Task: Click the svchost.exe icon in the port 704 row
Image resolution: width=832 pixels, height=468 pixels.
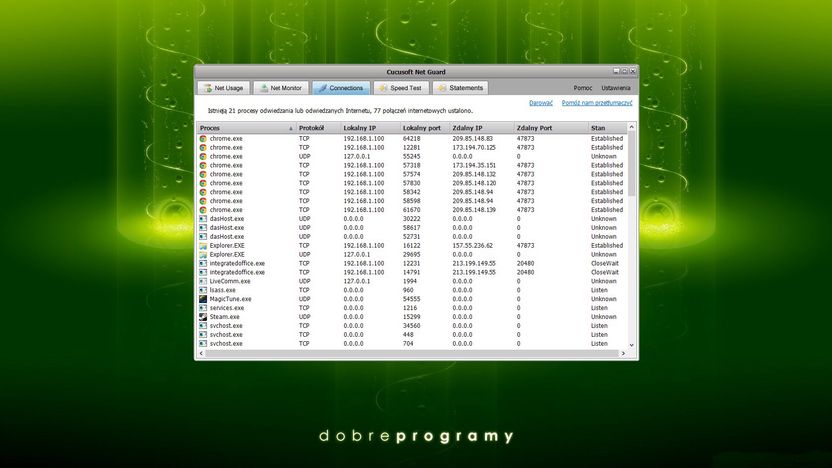Action: 203,344
